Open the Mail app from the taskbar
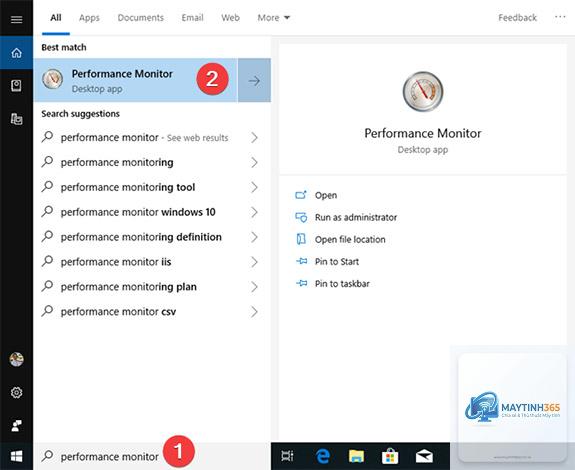This screenshot has width=575, height=470. (x=424, y=456)
